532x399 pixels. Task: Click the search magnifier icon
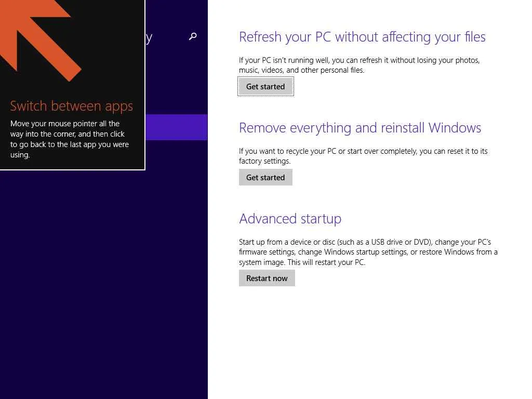pos(193,36)
